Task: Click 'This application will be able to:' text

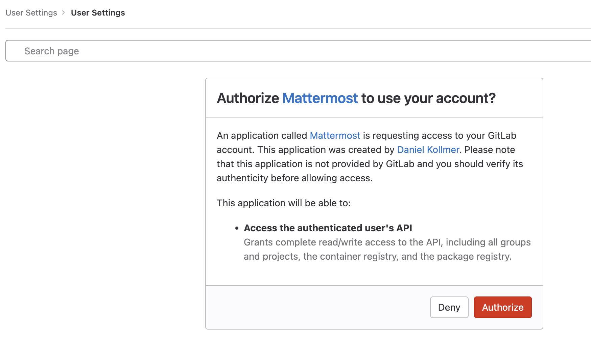Action: (284, 203)
